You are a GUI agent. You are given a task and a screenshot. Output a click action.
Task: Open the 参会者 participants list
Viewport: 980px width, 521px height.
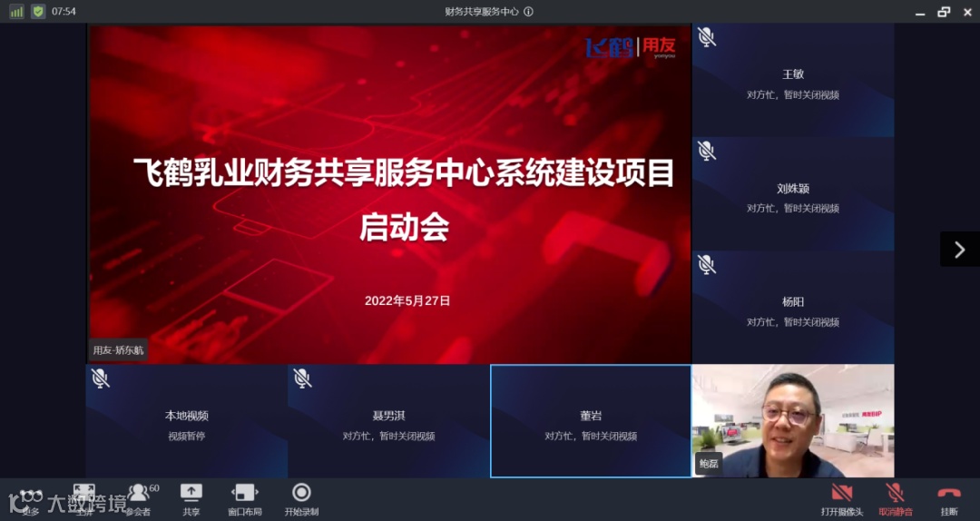(x=140, y=500)
